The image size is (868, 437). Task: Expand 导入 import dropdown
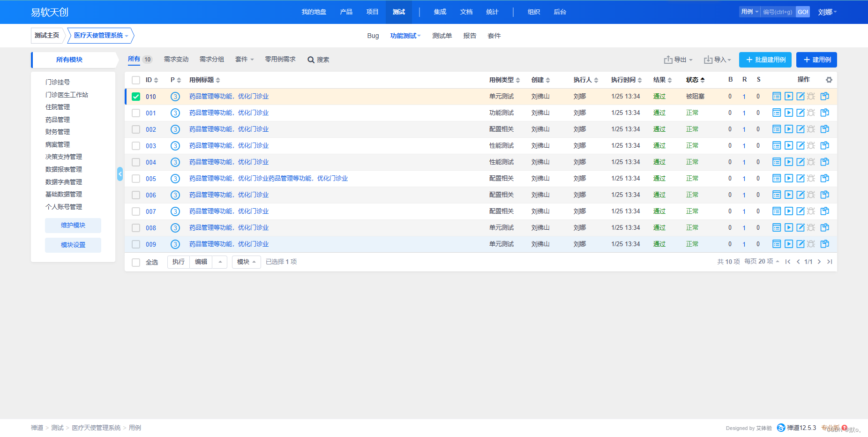tap(718, 60)
